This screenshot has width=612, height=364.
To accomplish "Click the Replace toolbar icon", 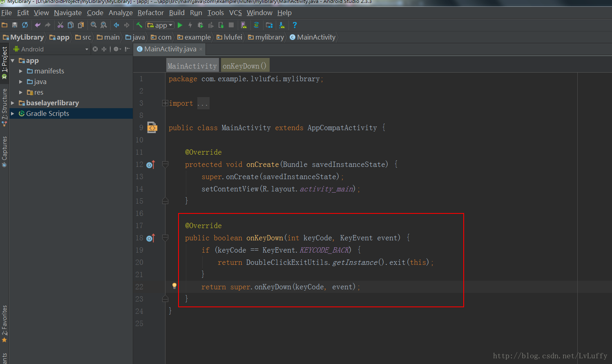I will [104, 25].
